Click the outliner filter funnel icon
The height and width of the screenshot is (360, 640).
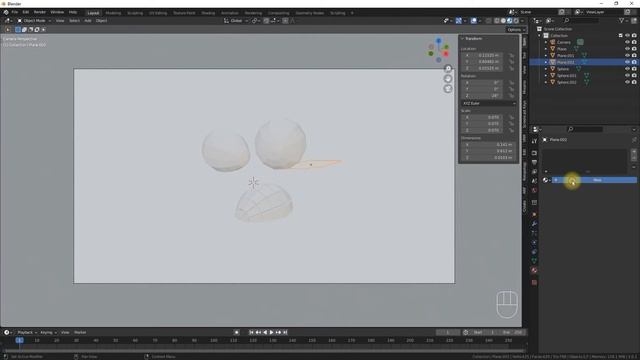point(621,20)
